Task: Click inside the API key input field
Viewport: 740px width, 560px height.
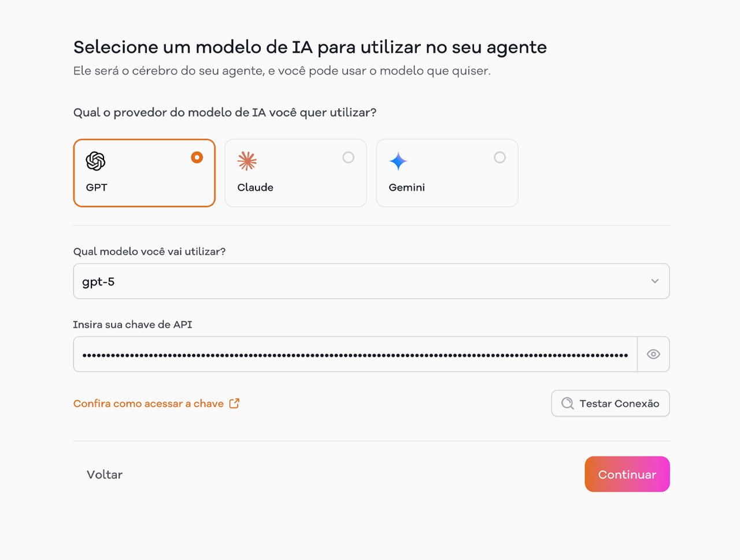Action: point(347,354)
